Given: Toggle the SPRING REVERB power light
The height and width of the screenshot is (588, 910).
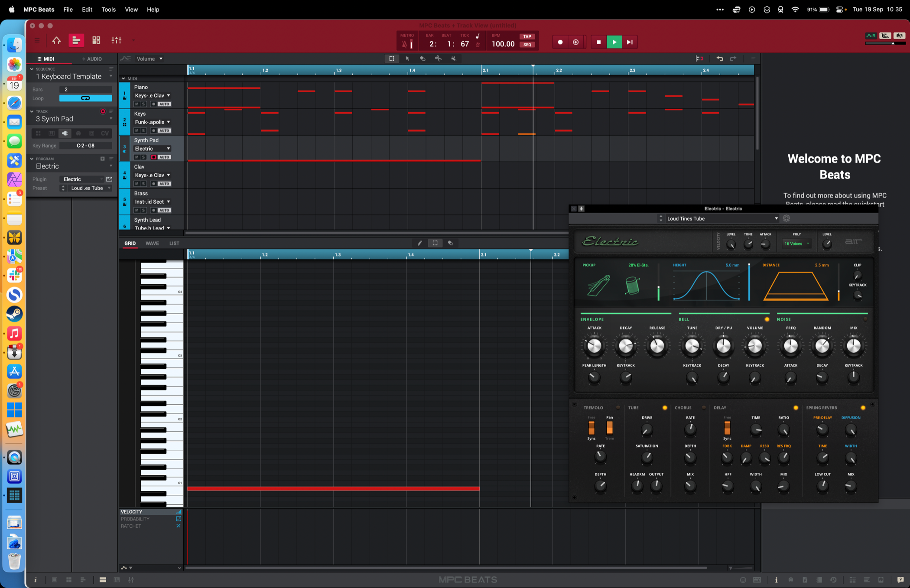Looking at the screenshot, I should [863, 408].
